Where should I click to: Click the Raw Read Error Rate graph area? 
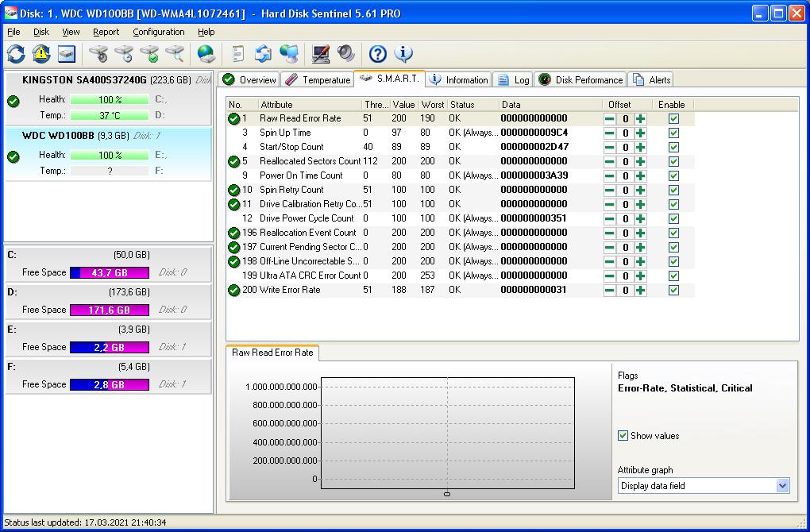click(448, 433)
